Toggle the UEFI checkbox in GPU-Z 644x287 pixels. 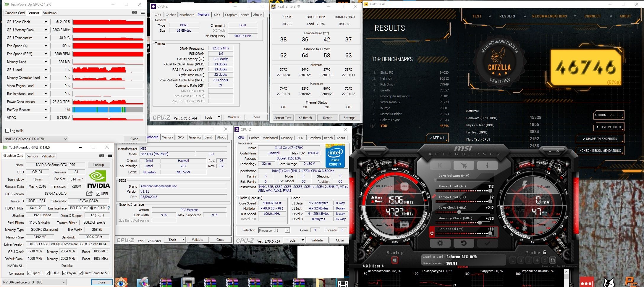(98, 194)
